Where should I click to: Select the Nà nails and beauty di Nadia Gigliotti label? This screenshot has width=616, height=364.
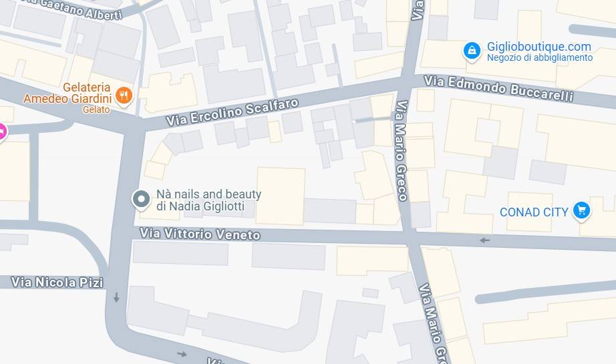[208, 200]
